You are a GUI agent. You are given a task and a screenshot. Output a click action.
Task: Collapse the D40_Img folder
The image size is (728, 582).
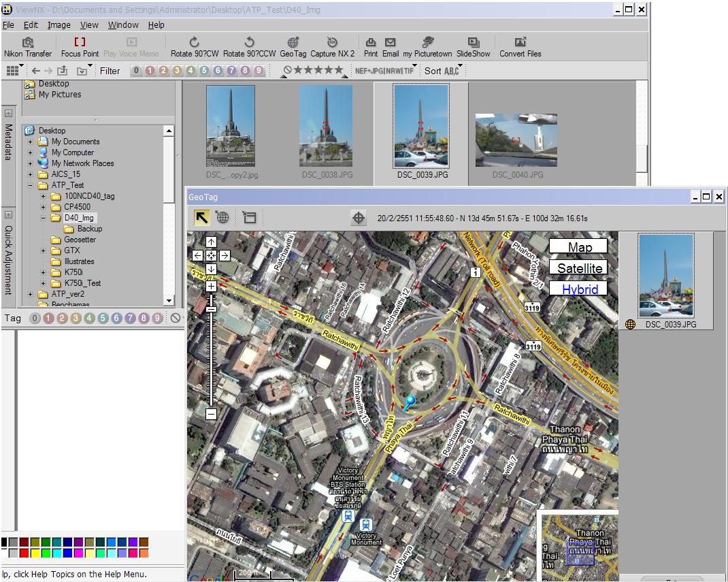tap(43, 218)
